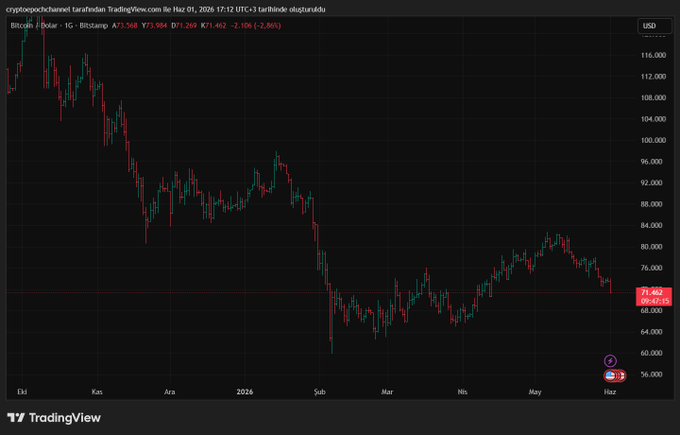Click the 76.000 price axis label
Screen dimensions: 680x435
point(651,268)
